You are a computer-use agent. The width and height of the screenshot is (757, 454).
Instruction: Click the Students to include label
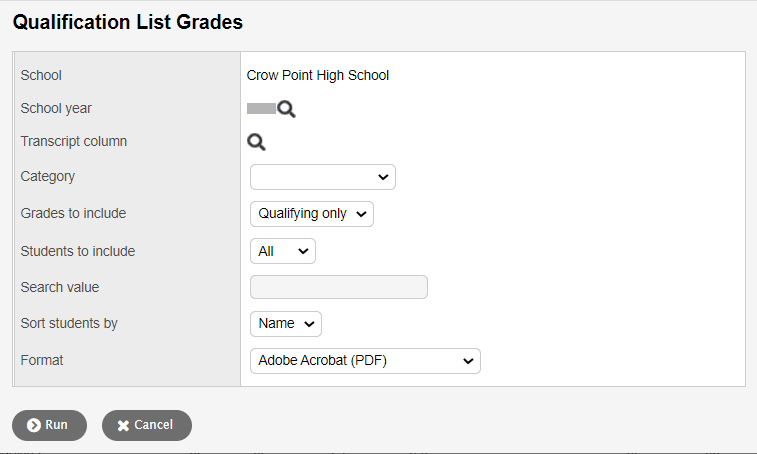pyautogui.click(x=78, y=251)
